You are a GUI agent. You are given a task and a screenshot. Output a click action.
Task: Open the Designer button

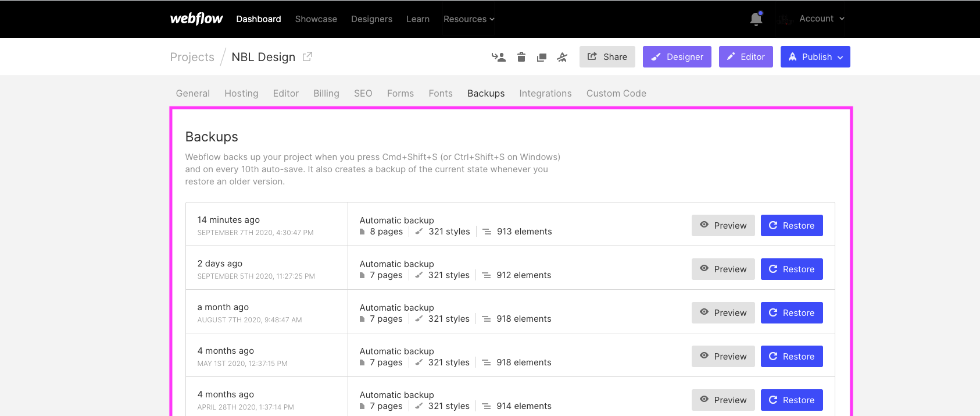point(677,57)
